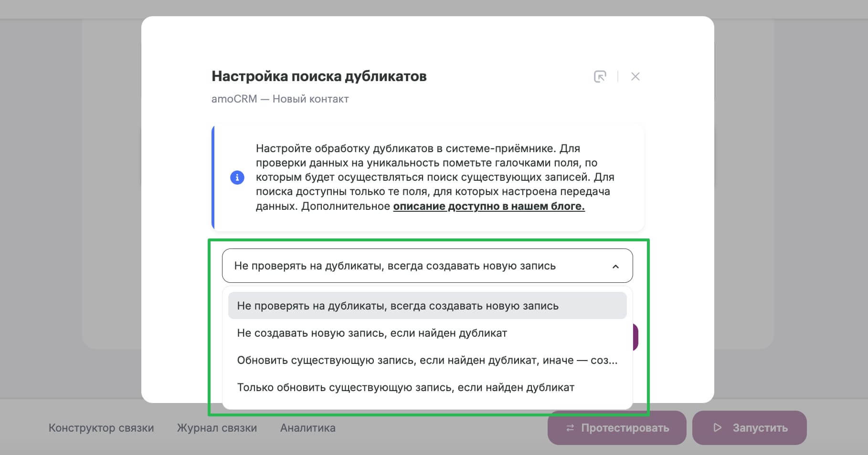Viewport: 868px width, 455px height.
Task: Choose 'Не создавать новую запись, если найден дубликат'
Action: click(427, 333)
